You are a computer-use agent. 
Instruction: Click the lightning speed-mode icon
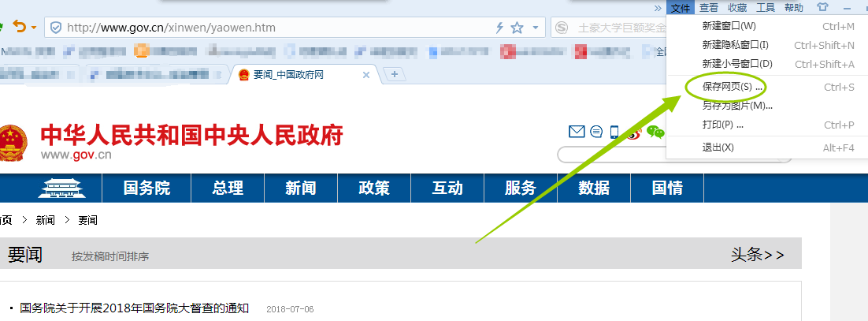(x=499, y=28)
